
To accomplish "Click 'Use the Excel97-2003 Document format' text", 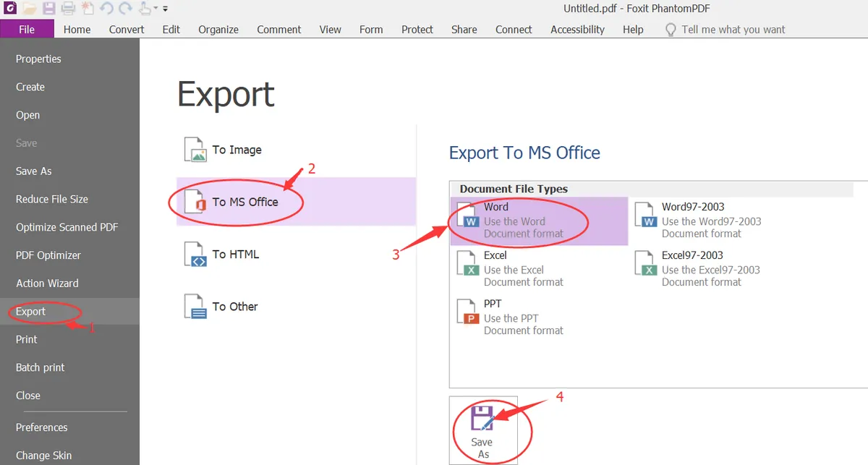I will (x=711, y=276).
